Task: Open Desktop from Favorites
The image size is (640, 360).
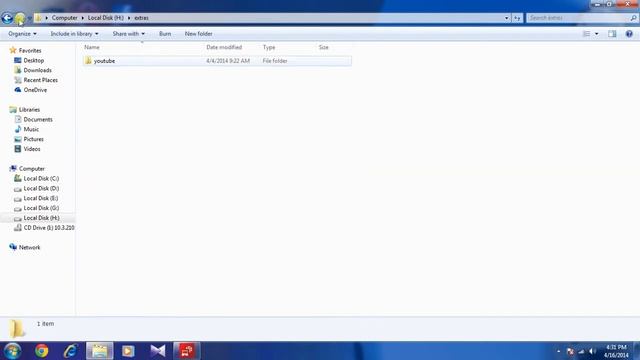Action: [33, 60]
